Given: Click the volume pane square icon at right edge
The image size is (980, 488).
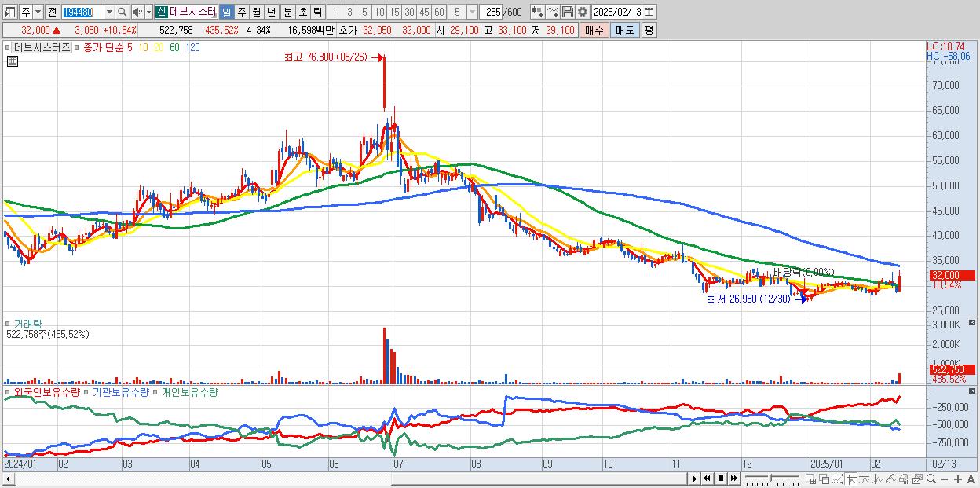Looking at the screenshot, I should point(973,323).
